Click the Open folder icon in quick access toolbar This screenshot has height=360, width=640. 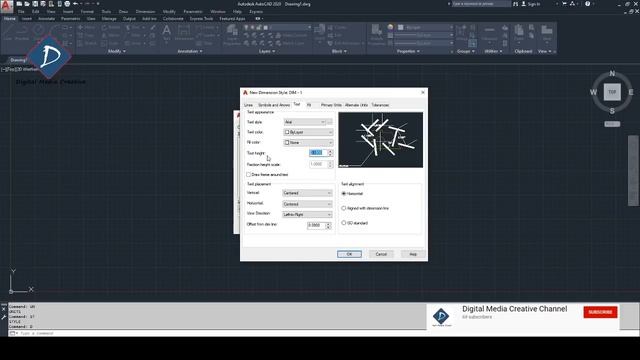27,4
